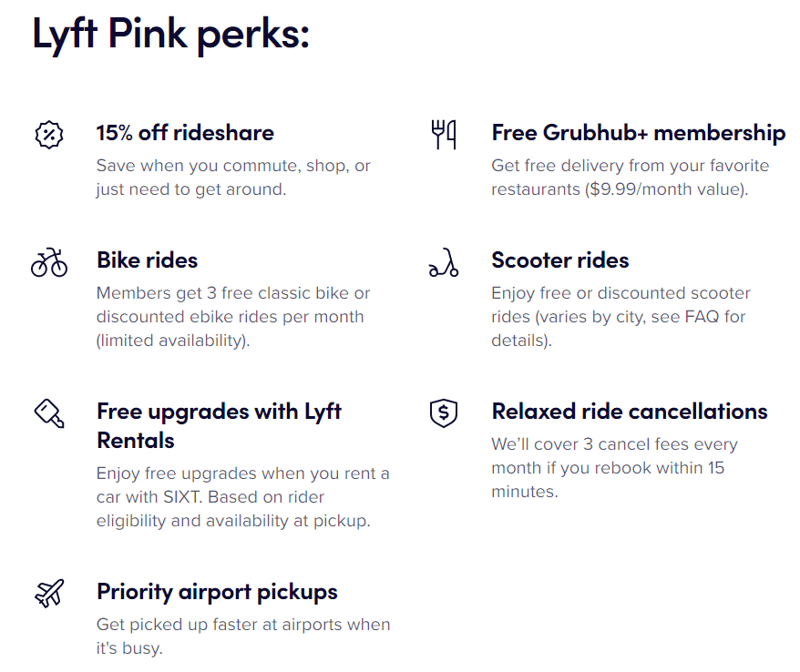
Task: Click the "Bike rides" heading
Action: [x=147, y=260]
